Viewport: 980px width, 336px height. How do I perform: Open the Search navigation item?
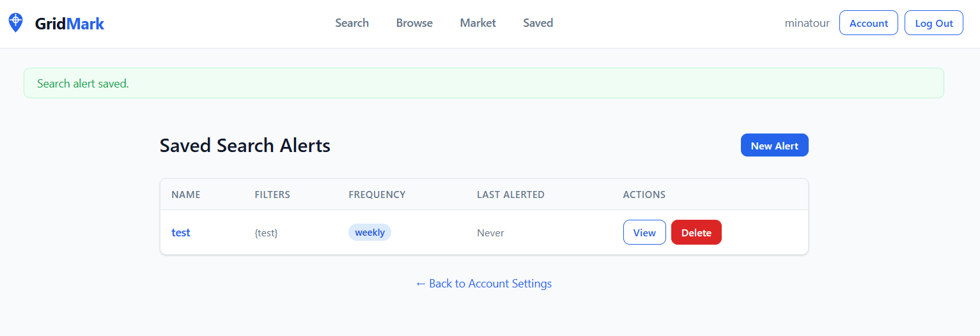coord(352,23)
